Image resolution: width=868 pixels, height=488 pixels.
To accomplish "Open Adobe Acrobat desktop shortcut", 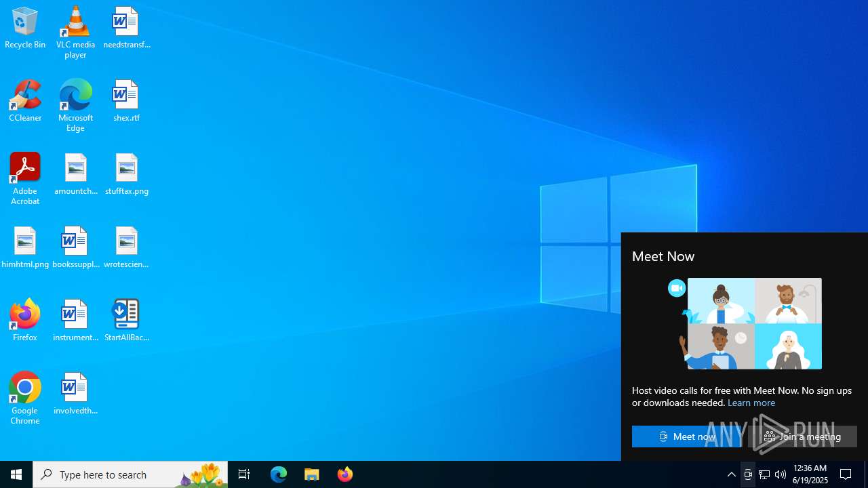I will (x=25, y=179).
